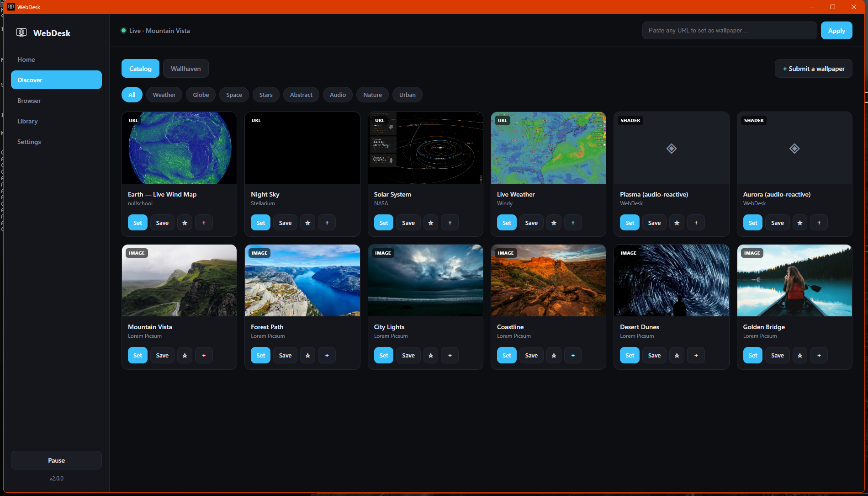Click the plus icon on Night Sky card

point(327,223)
